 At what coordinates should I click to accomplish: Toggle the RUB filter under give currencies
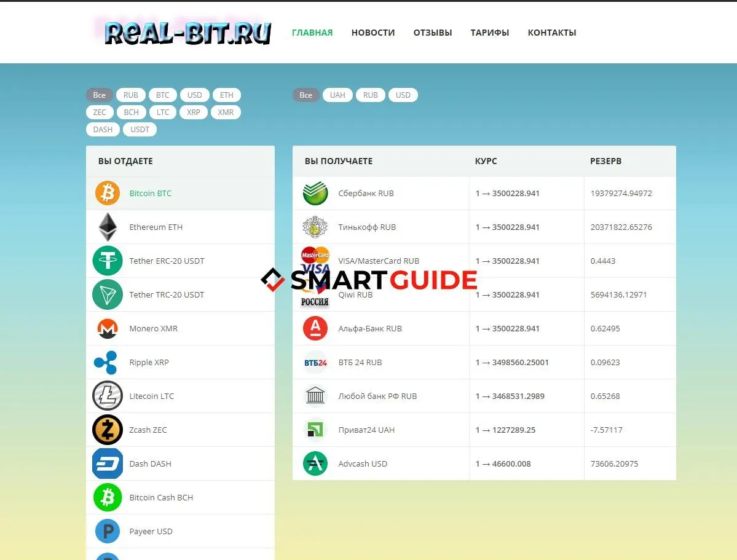131,95
